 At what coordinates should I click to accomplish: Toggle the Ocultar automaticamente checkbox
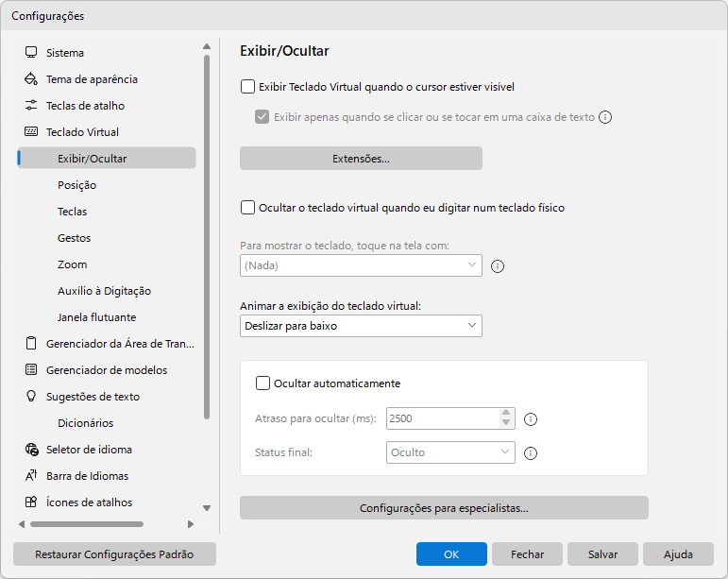(x=262, y=383)
